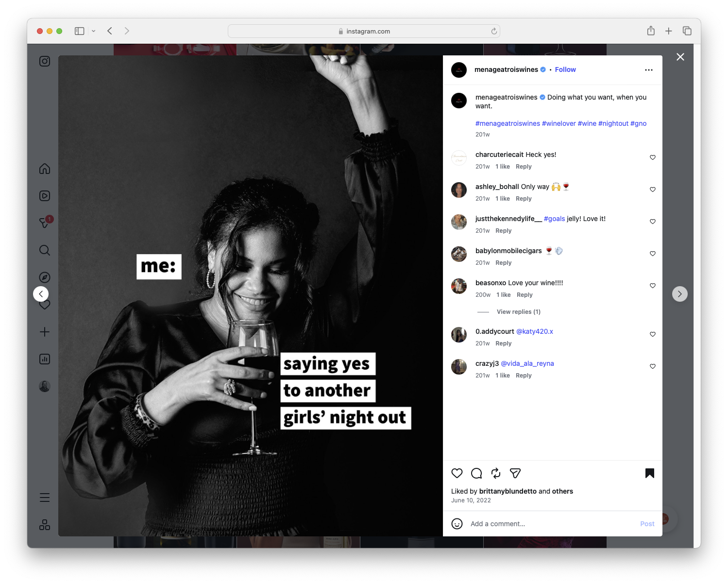The height and width of the screenshot is (584, 728).
Task: Open Reels in the sidebar
Action: pos(44,196)
